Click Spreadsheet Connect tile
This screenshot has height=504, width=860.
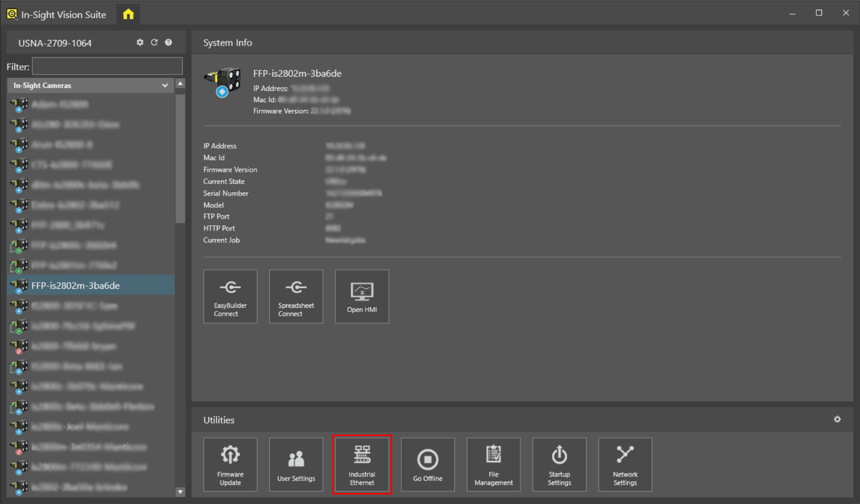(296, 296)
